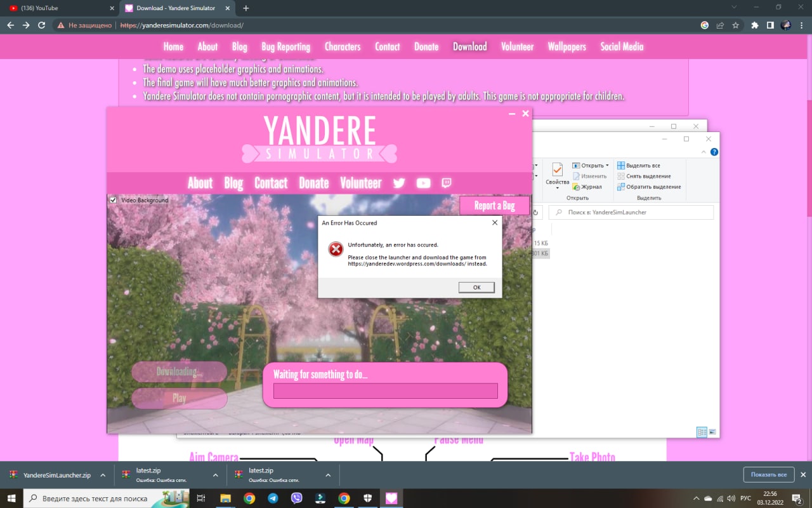
Task: Click Свойства in Explorer ribbon
Action: point(557,175)
